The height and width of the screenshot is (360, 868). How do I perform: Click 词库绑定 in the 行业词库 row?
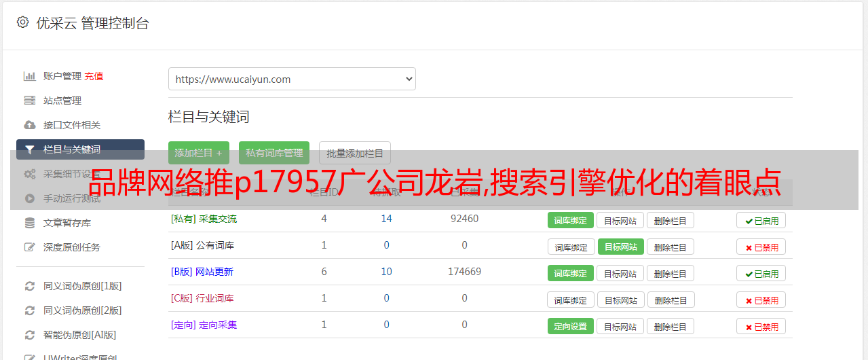click(571, 300)
